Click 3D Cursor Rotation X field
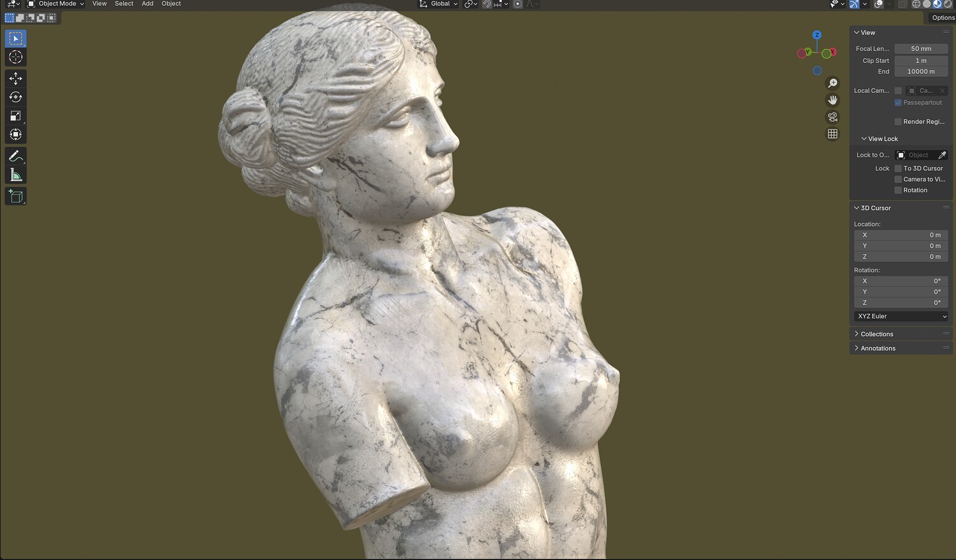The height and width of the screenshot is (560, 956). [901, 281]
